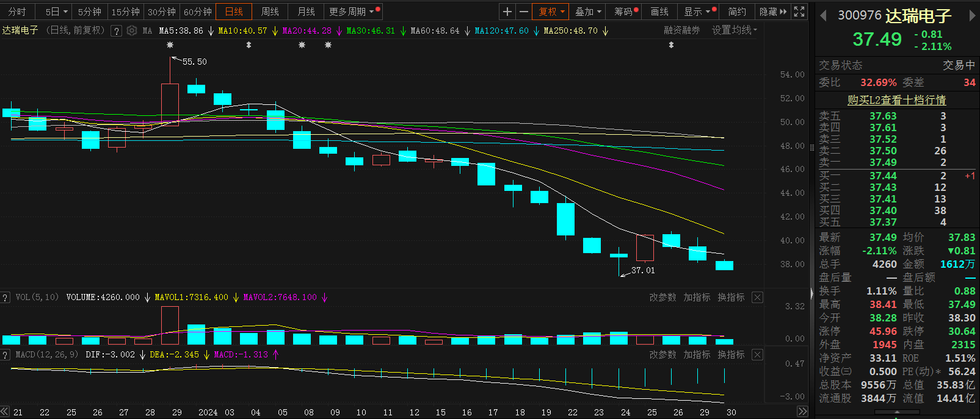Click 改参数 in the MACD panel

[662, 355]
